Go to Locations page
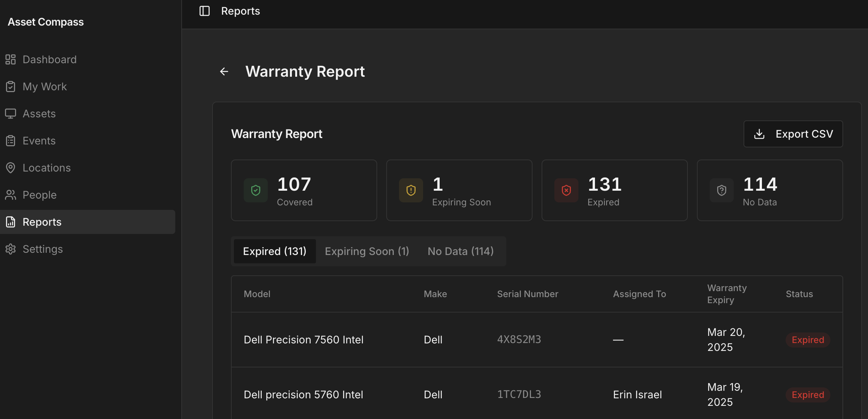Viewport: 868px width, 419px height. (88, 168)
